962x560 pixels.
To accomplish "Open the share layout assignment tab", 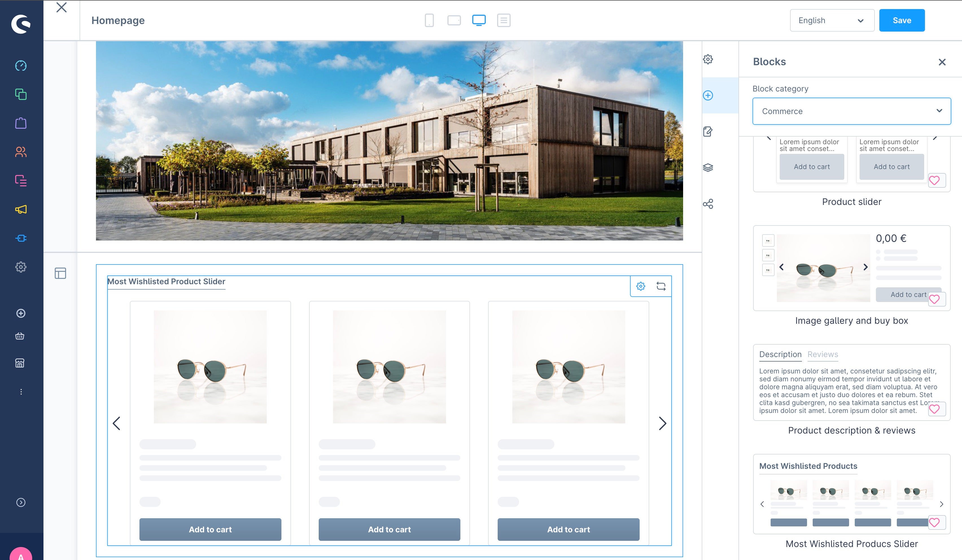I will click(708, 204).
